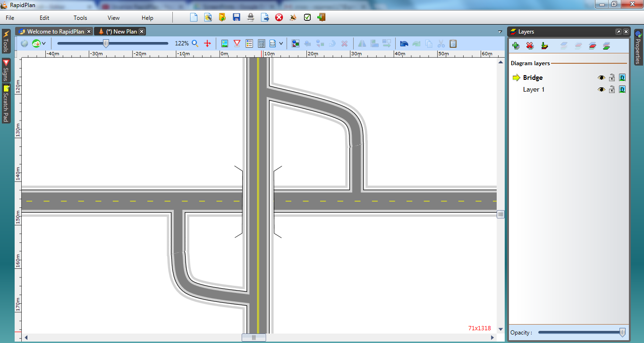Screen dimensions: 644x343
Task: Expand the Tools side panel
Action: 6,42
